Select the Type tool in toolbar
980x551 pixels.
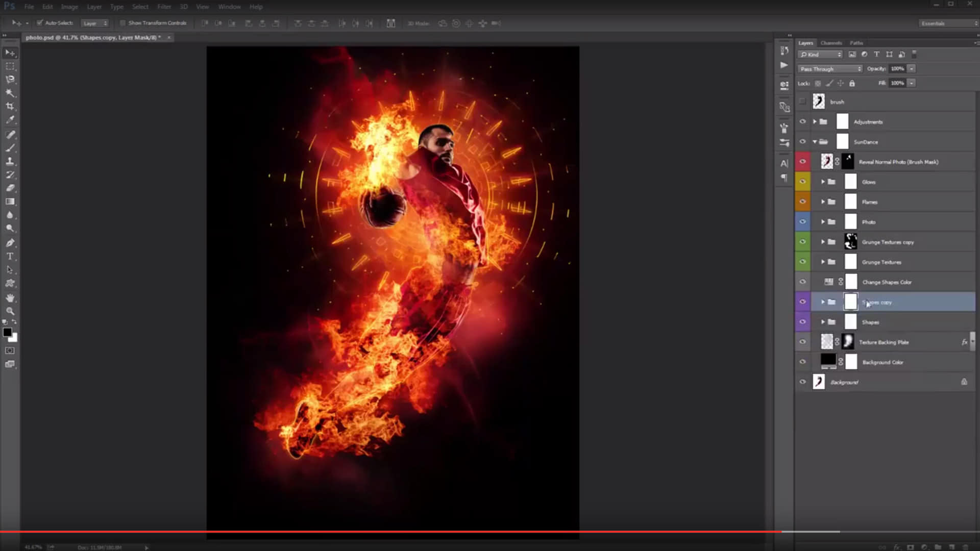pyautogui.click(x=10, y=256)
